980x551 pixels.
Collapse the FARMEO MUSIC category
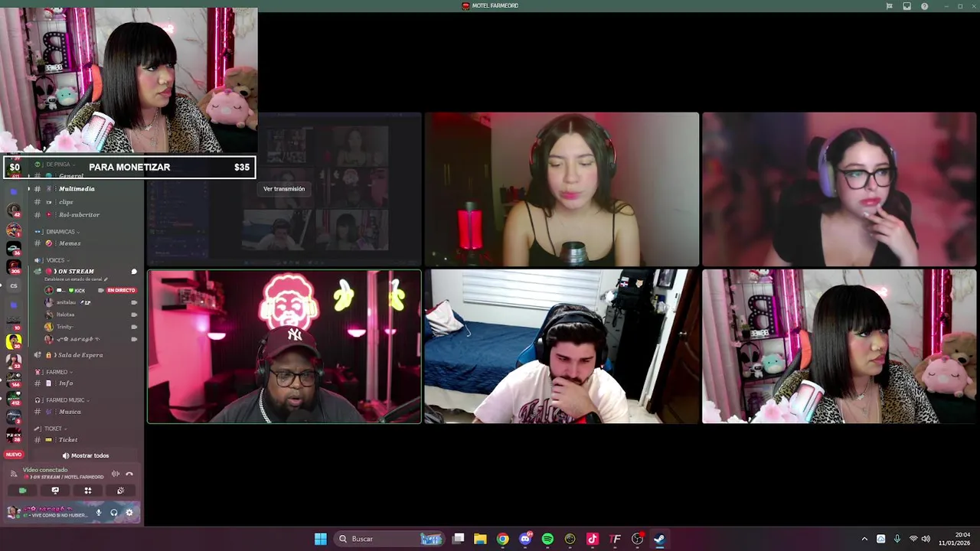tap(66, 400)
